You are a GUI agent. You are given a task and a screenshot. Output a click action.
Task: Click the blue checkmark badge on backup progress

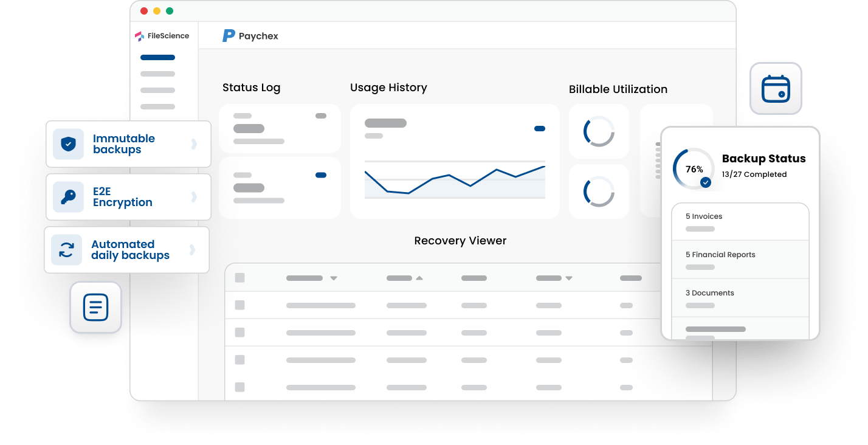706,182
